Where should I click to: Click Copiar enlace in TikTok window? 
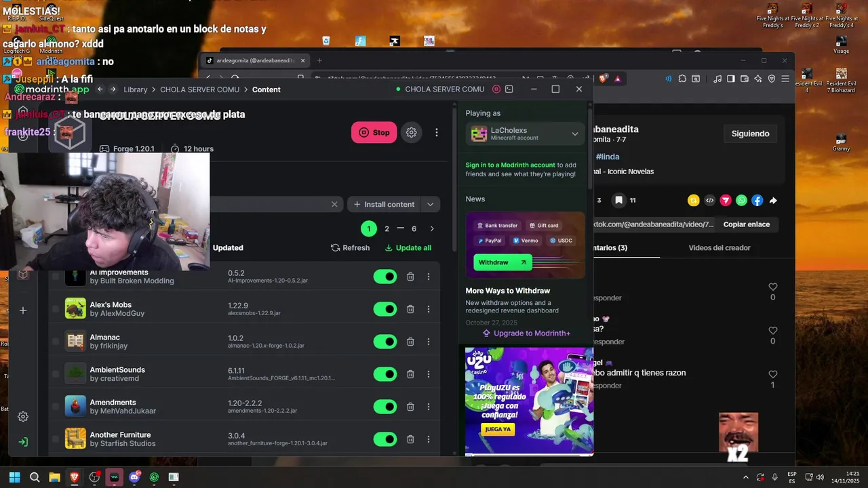pos(746,224)
